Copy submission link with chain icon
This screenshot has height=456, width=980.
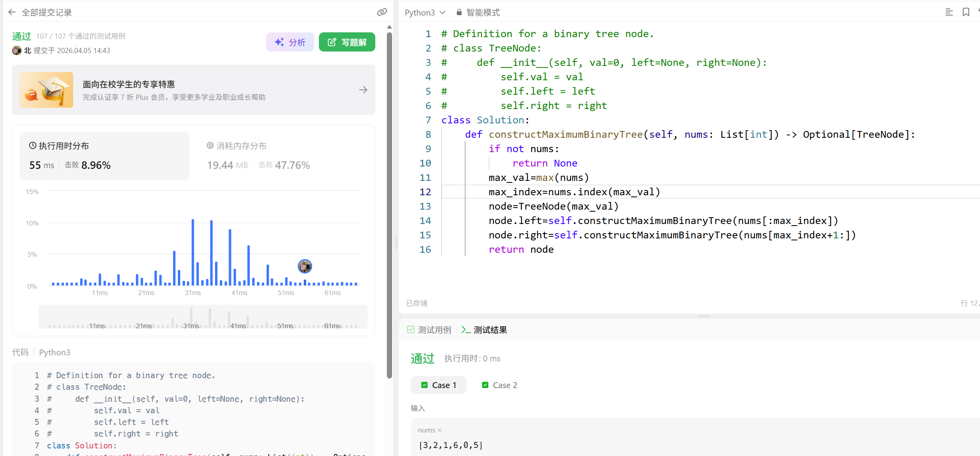click(x=382, y=12)
